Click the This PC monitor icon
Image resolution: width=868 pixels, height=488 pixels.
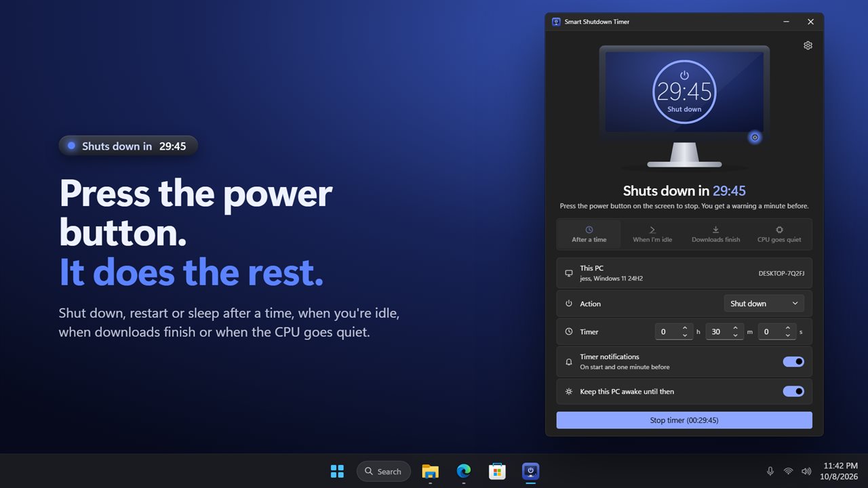[x=569, y=273]
